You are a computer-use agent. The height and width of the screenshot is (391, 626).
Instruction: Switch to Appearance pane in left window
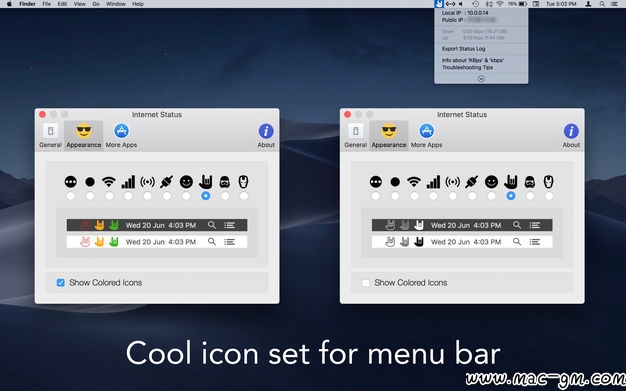click(x=83, y=136)
